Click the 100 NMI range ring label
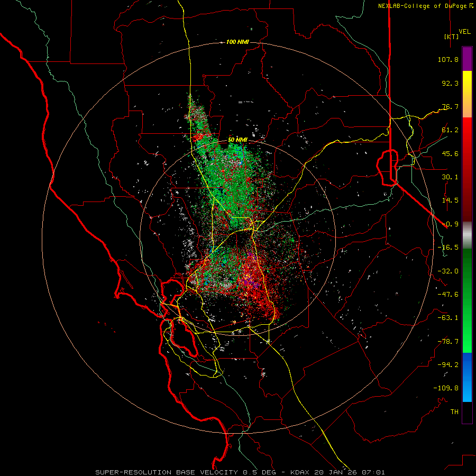The width and height of the screenshot is (476, 476). [237, 42]
